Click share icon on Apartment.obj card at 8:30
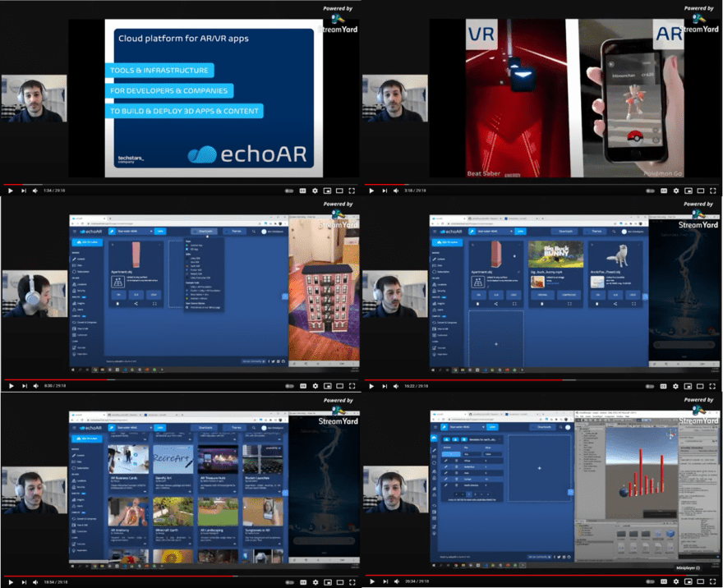723x588 pixels. tap(136, 304)
